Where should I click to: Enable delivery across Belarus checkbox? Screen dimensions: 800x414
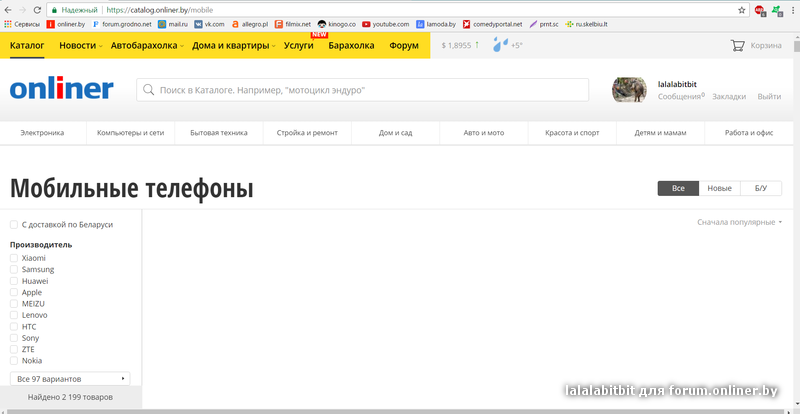click(14, 225)
